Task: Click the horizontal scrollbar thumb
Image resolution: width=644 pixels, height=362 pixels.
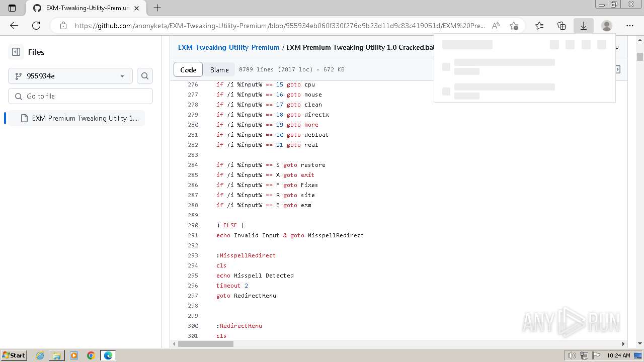Action: point(206,344)
